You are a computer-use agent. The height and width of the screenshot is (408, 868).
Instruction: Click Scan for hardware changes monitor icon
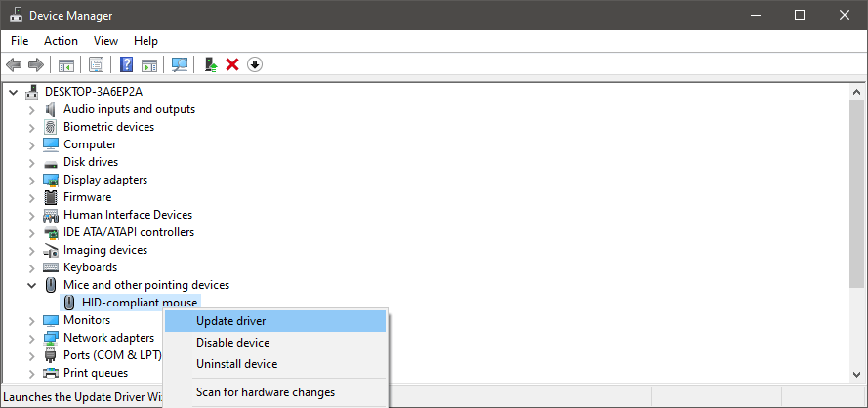click(180, 65)
